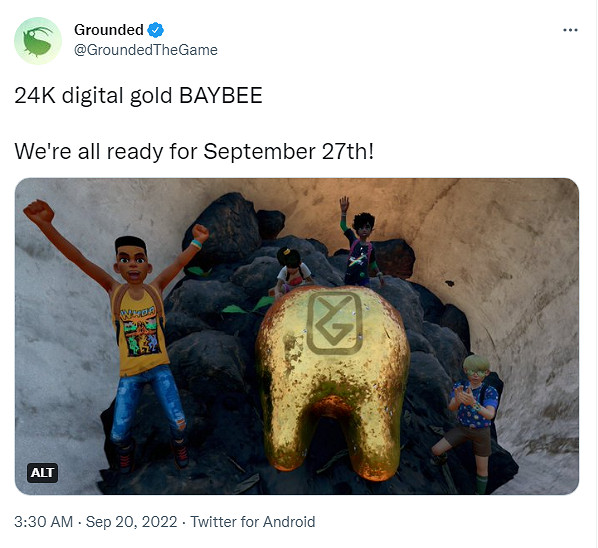Open the golden tooth in the image
Viewport: 598px width, 548px height.
[333, 381]
